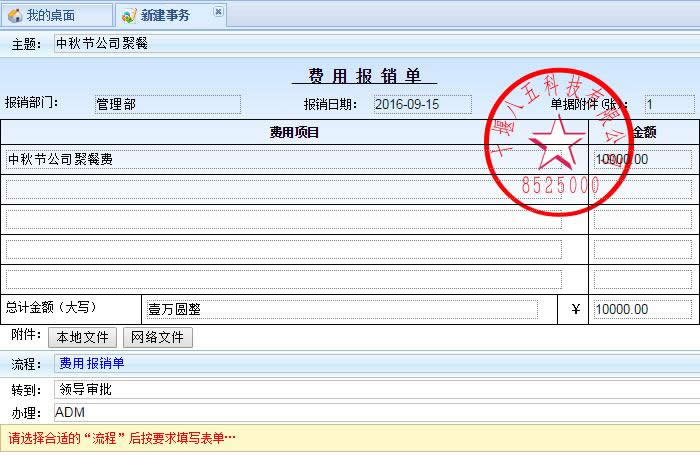
Task: Click the 网络文件 attachment button
Action: coord(158,337)
